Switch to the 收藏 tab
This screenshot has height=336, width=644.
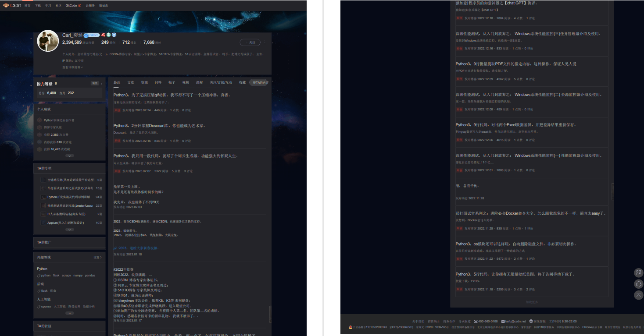pos(242,82)
